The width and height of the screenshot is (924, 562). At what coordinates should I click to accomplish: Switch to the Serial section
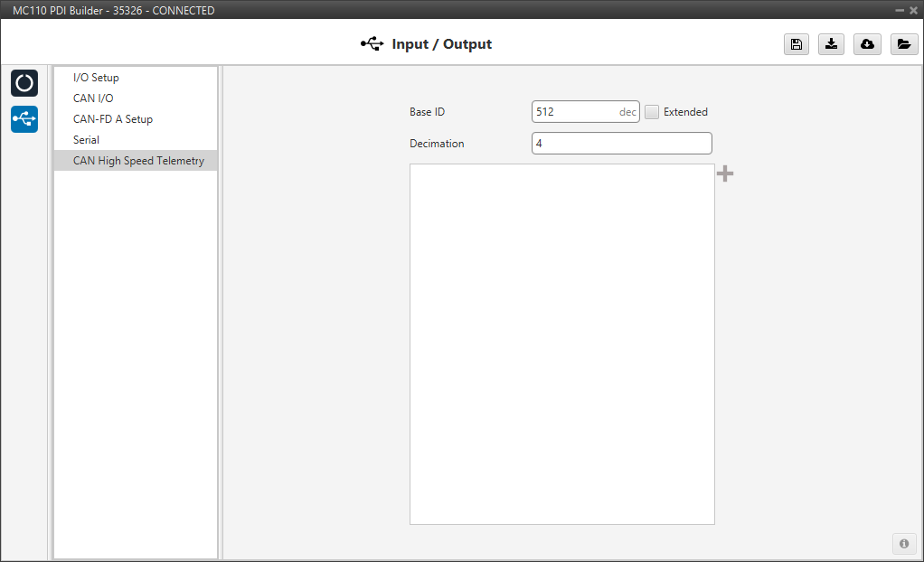tap(86, 140)
